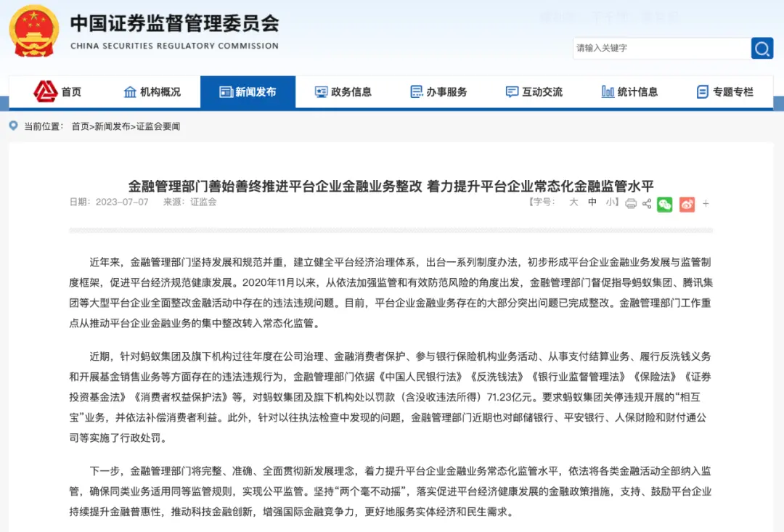Screen dimensions: 784x532
Task: Click the article headline text
Action: tap(391, 186)
